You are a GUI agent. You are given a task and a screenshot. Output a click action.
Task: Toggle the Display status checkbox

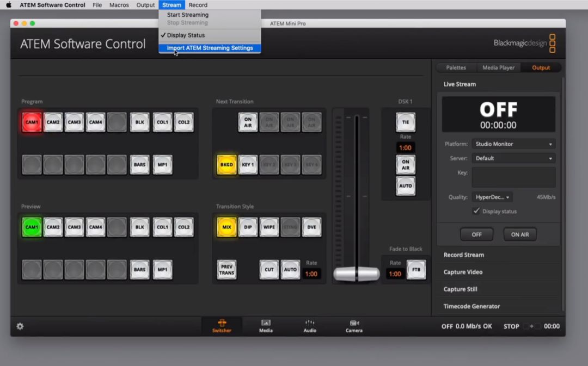point(476,211)
